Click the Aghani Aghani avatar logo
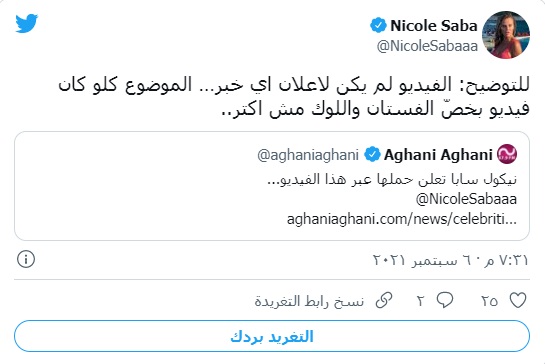The width and height of the screenshot is (545, 364). (507, 154)
